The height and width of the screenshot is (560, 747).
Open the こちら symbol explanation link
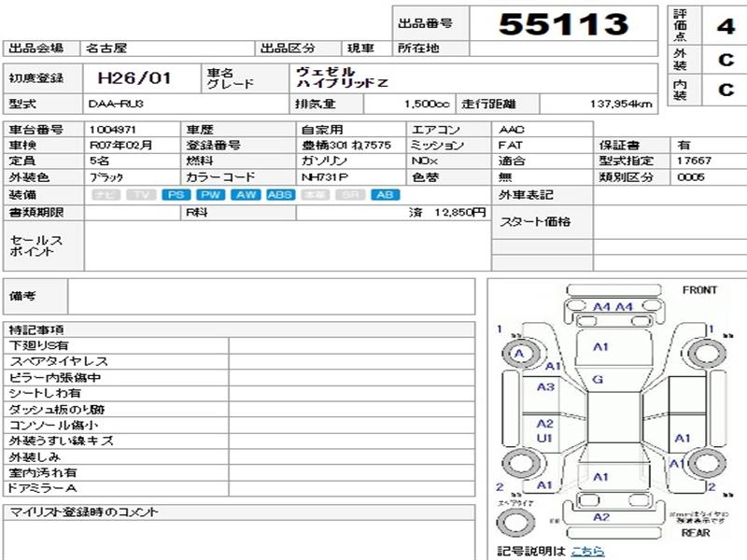click(x=587, y=551)
